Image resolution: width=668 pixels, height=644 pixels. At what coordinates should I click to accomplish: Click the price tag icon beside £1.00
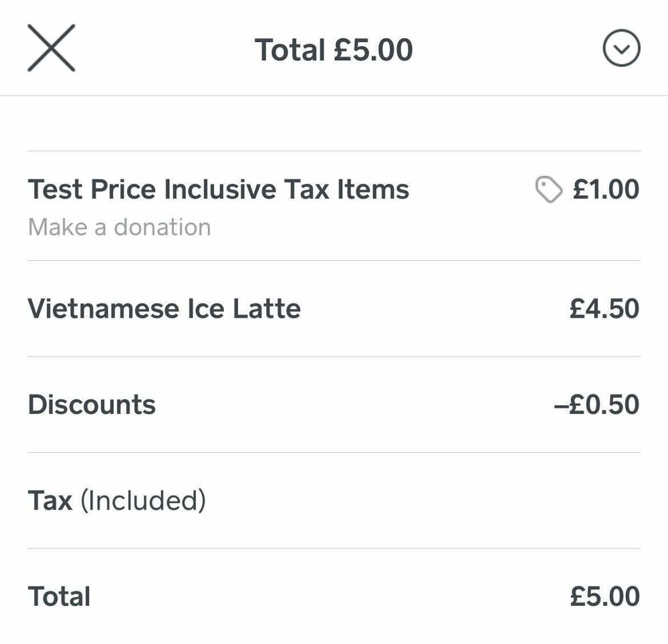pos(549,190)
